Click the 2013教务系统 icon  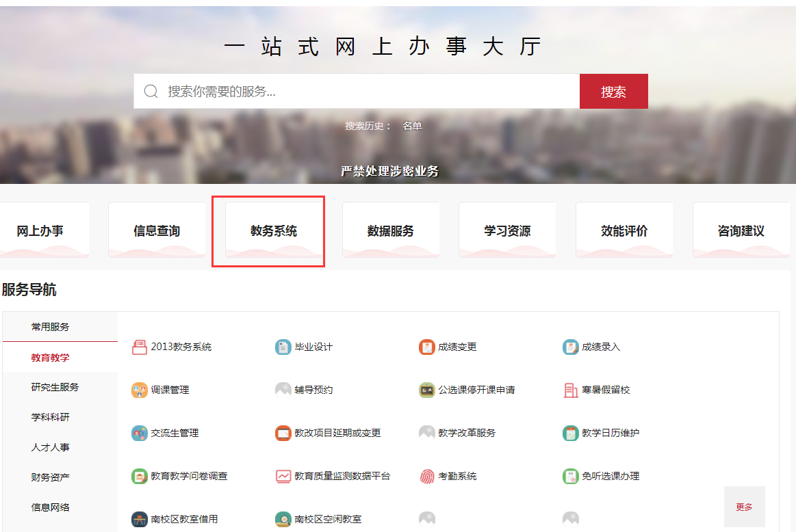140,347
